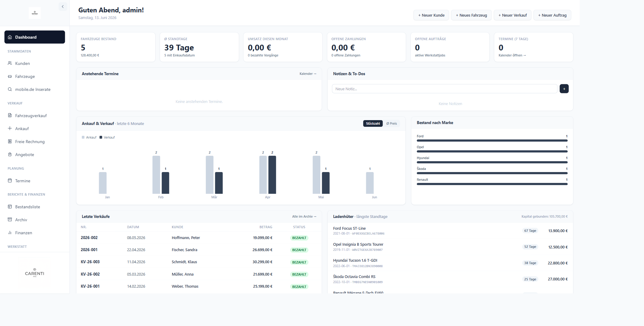Click Kalender öffnen in the Termine card

coord(512,55)
